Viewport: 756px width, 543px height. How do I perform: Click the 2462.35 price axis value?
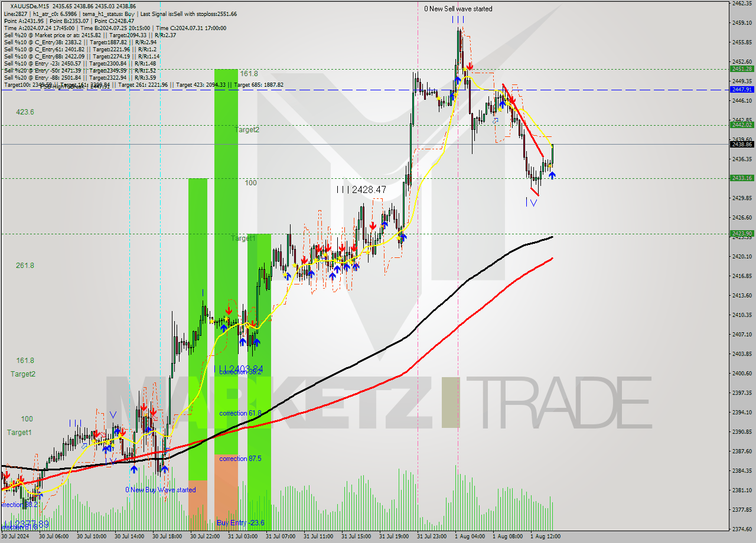click(x=742, y=4)
